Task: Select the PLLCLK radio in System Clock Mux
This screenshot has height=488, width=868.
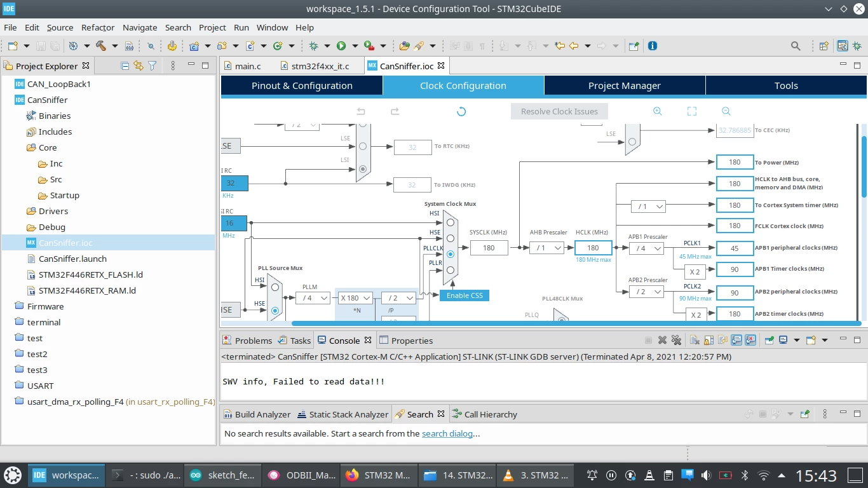Action: 451,254
